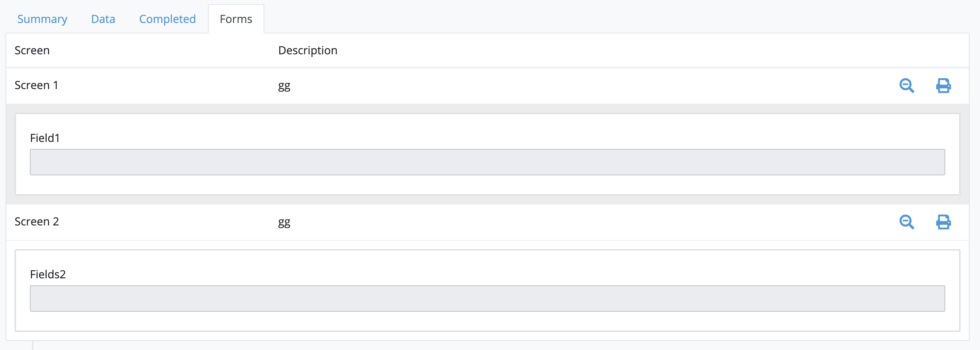Click the Screen 1 description text "gg"
Screen dimensions: 980x350
(284, 86)
